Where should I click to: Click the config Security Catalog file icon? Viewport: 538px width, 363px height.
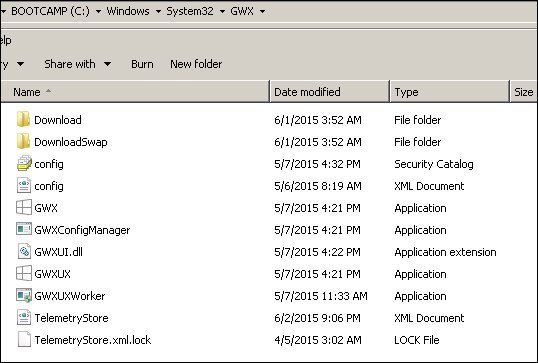(x=24, y=164)
